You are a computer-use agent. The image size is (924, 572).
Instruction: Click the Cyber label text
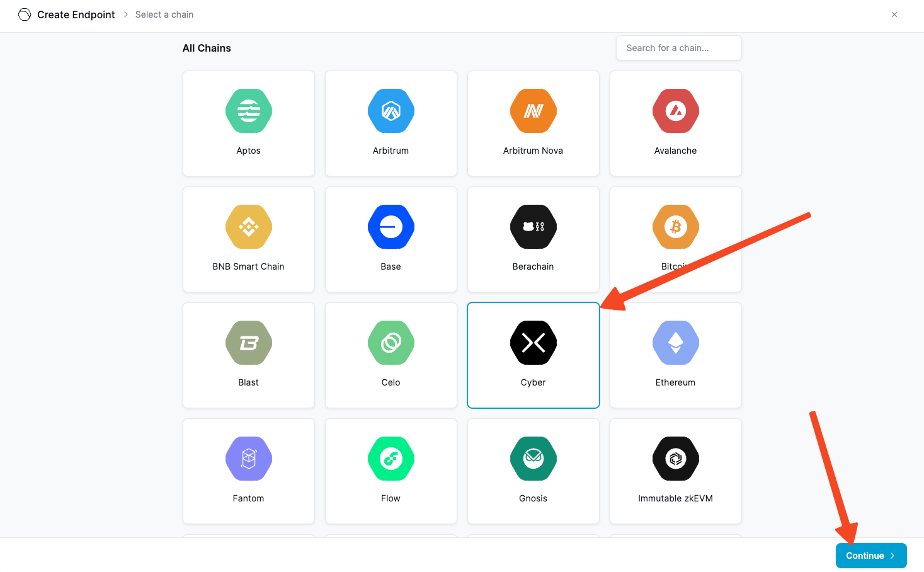point(533,382)
